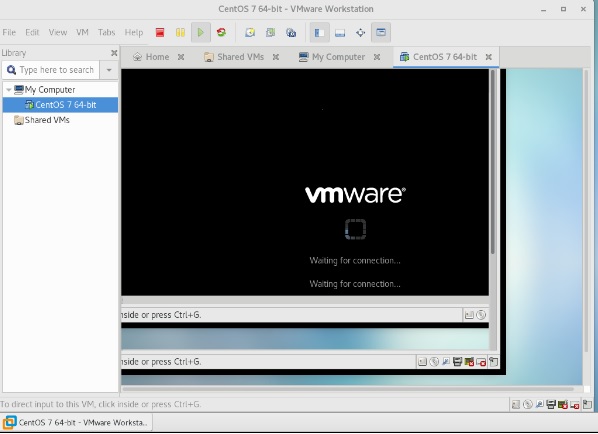598x434 pixels.
Task: Maximize the VMware Workstation window
Action: point(563,9)
